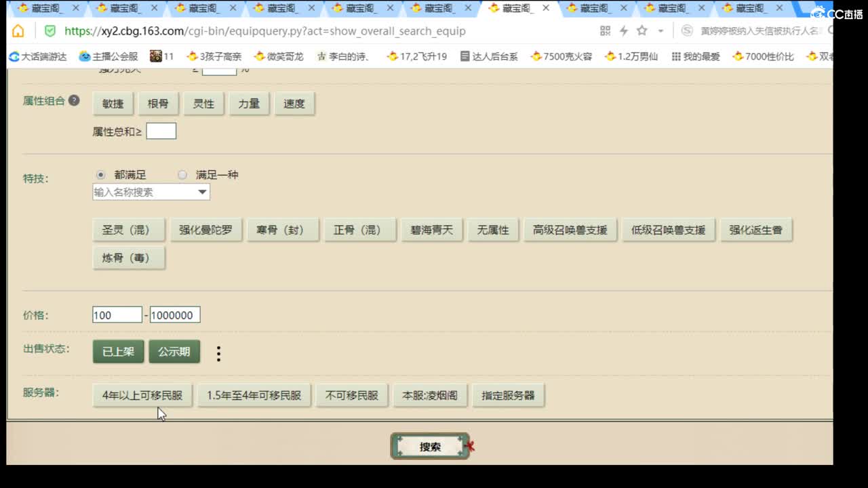
Task: Click the grid icon beside 我的最爱 bookmark
Action: (675, 56)
